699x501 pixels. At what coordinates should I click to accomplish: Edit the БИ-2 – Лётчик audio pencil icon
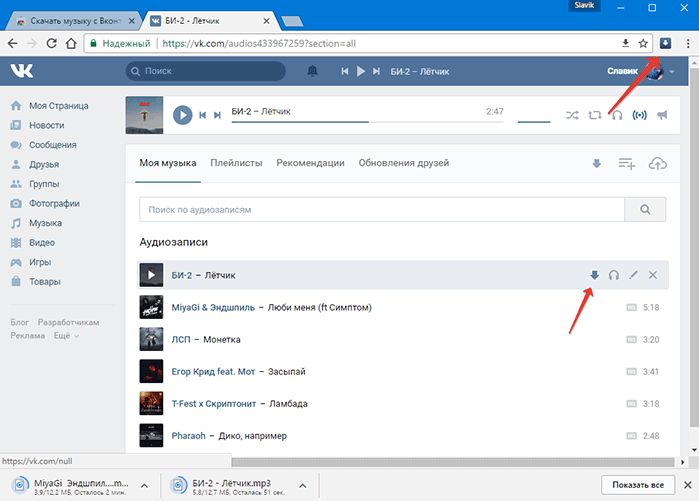coord(633,275)
